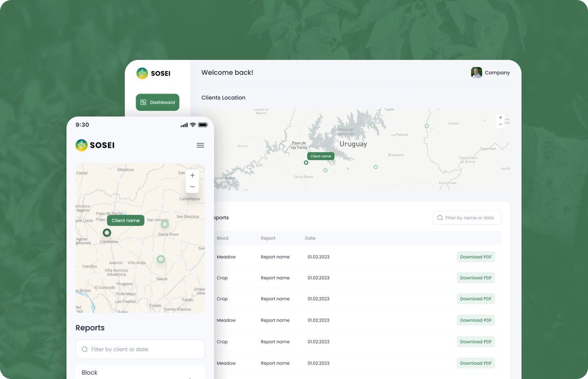Click the Block header in the mobile card
This screenshot has width=588, height=379.
click(89, 373)
